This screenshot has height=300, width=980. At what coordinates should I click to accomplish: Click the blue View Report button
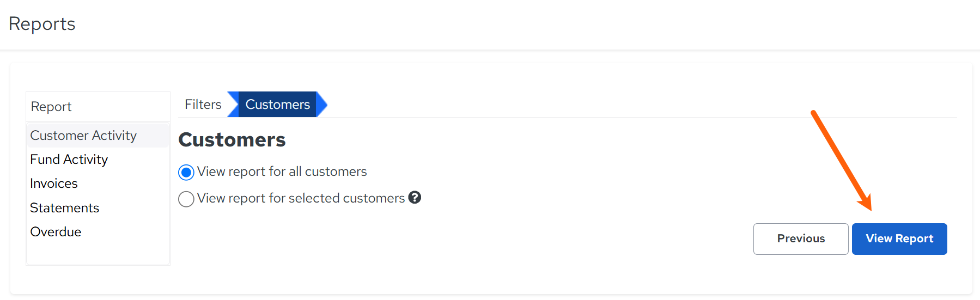(x=899, y=239)
